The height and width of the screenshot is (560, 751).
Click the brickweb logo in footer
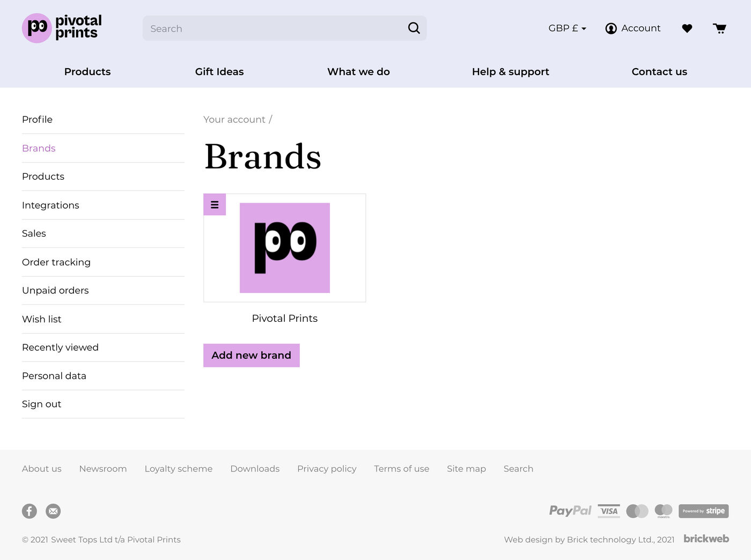click(706, 539)
